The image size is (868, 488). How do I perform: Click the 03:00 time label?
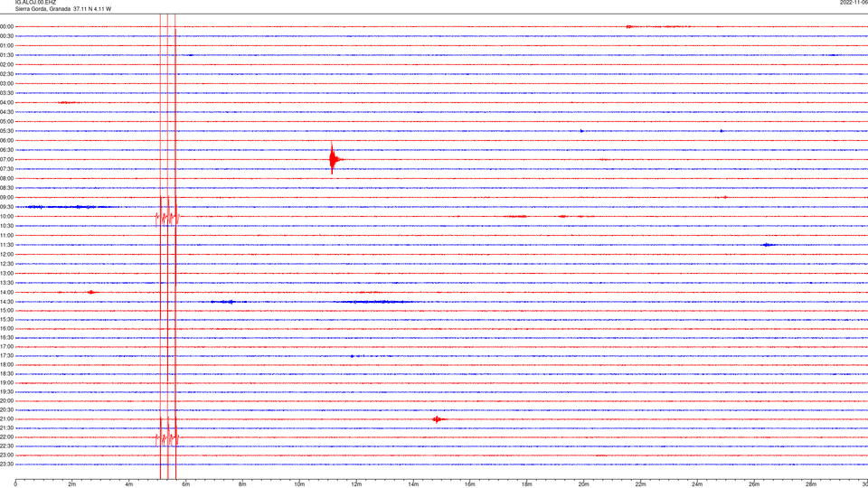[7, 83]
